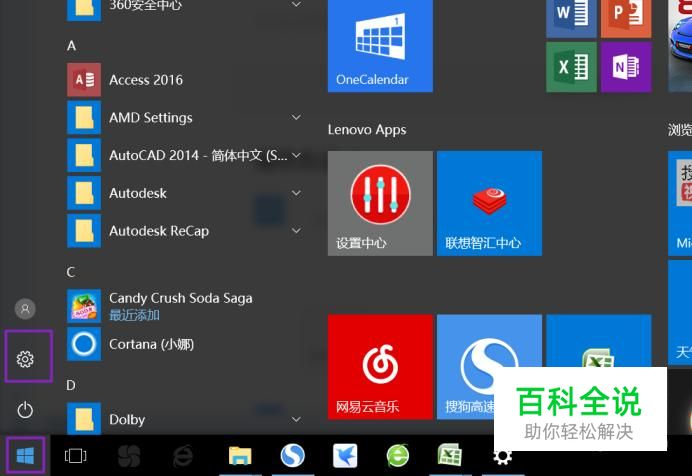692x476 pixels.
Task: Open File Explorer from the taskbar
Action: (x=240, y=455)
